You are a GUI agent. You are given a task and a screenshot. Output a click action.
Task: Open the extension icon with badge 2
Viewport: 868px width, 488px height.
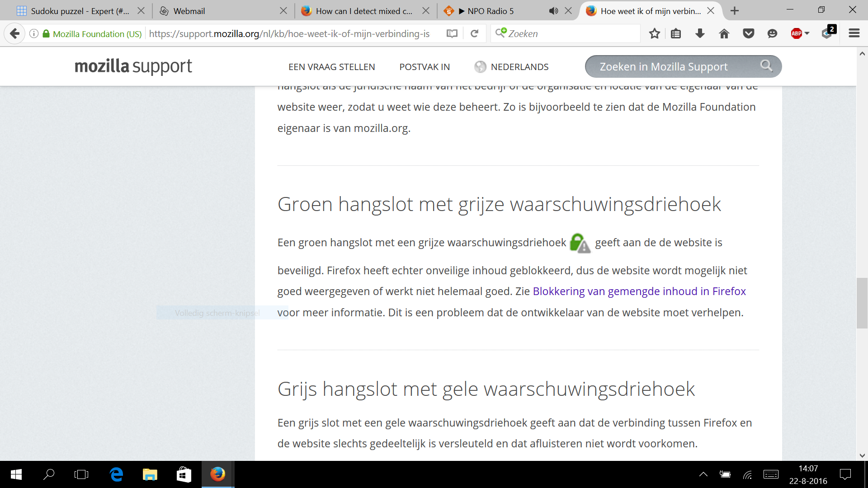pyautogui.click(x=828, y=33)
